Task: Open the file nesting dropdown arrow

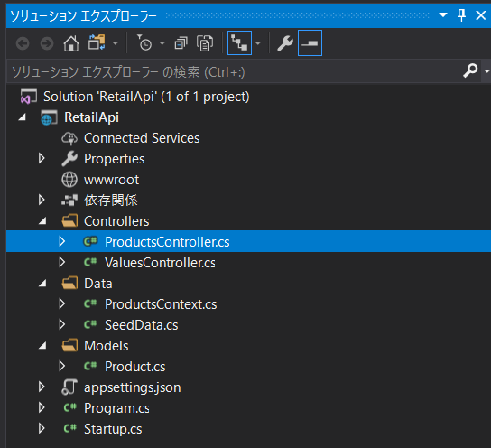Action: (x=258, y=43)
